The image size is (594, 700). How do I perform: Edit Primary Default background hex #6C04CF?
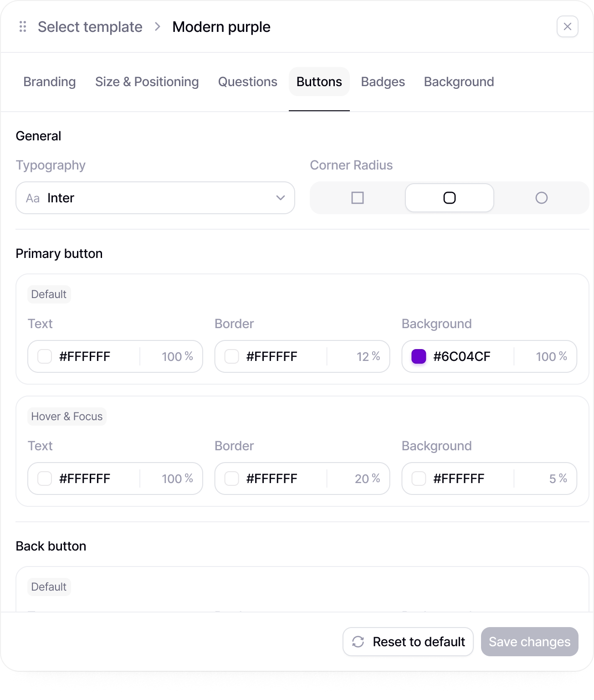462,356
